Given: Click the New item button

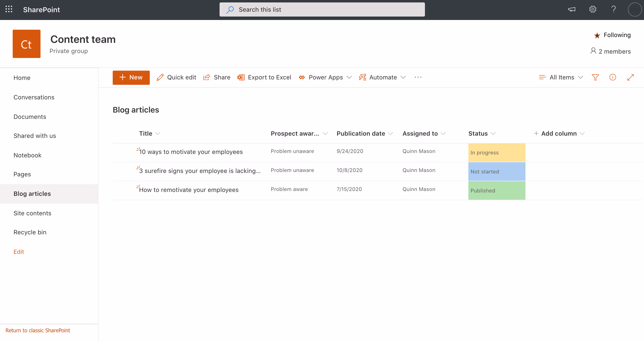Looking at the screenshot, I should pos(131,77).
